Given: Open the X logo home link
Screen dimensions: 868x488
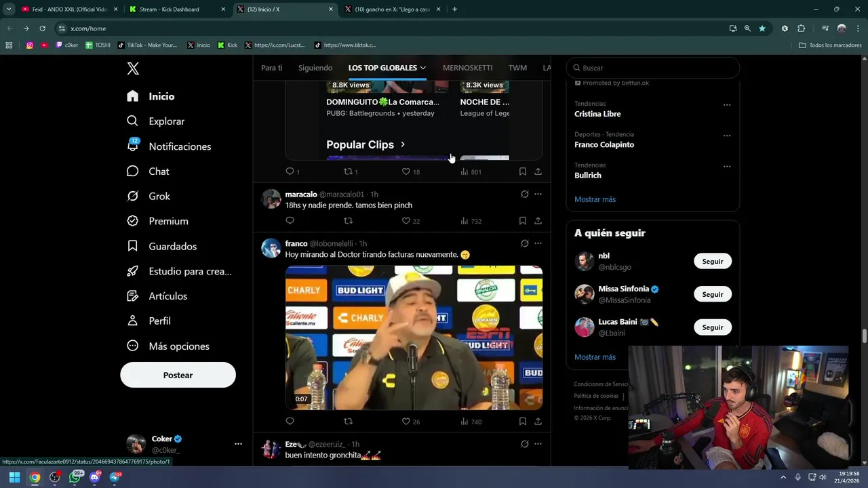Looking at the screenshot, I should [133, 68].
